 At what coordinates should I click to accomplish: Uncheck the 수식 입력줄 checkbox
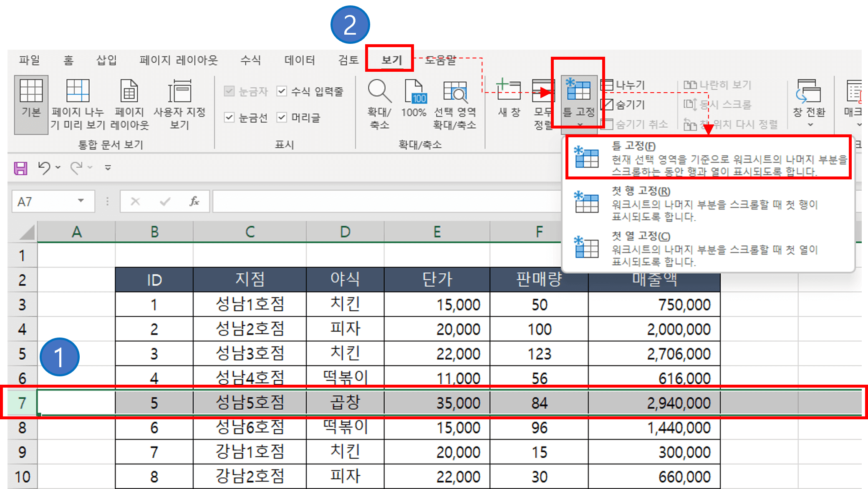[283, 91]
